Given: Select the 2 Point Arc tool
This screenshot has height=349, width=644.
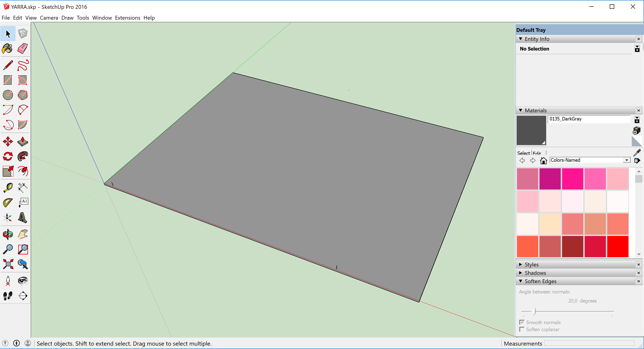Looking at the screenshot, I should [23, 110].
